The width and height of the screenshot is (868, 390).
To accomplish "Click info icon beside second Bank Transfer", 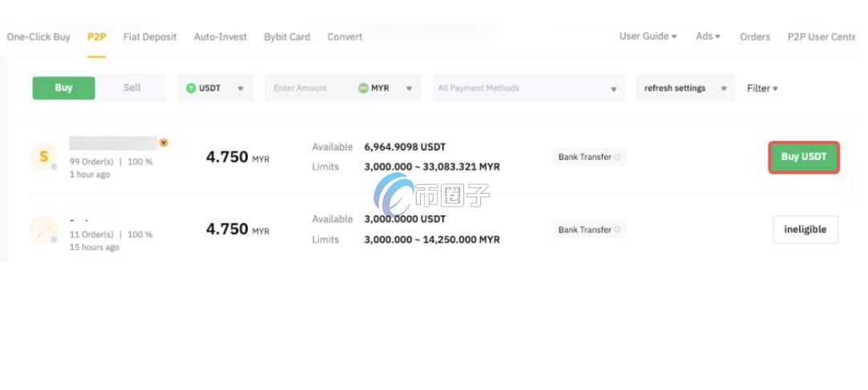I will point(617,230).
